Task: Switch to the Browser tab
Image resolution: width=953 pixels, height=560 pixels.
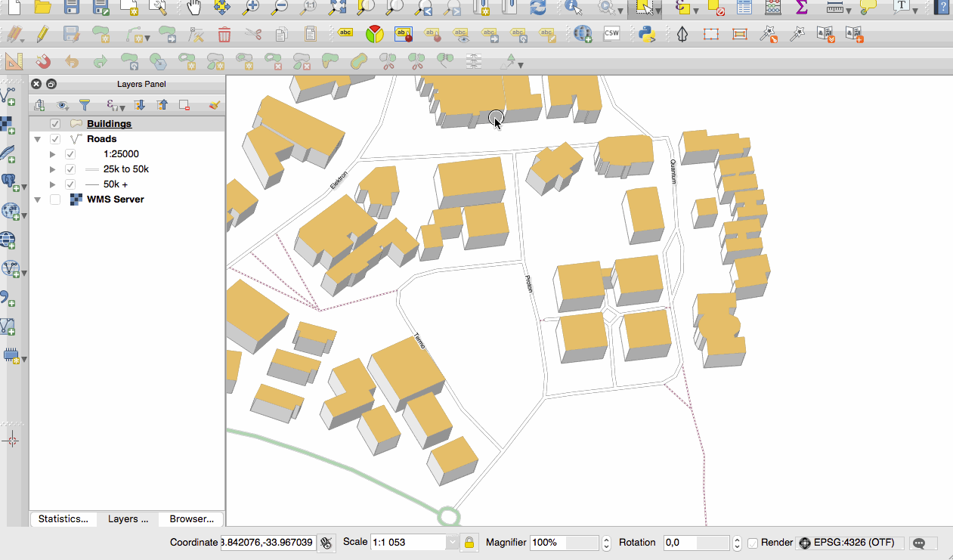Action: click(x=191, y=519)
